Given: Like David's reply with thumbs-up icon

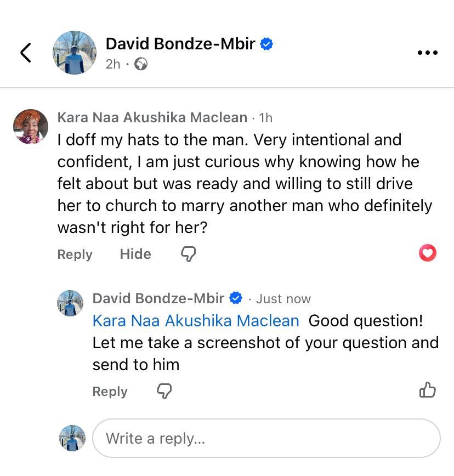Looking at the screenshot, I should 427,390.
